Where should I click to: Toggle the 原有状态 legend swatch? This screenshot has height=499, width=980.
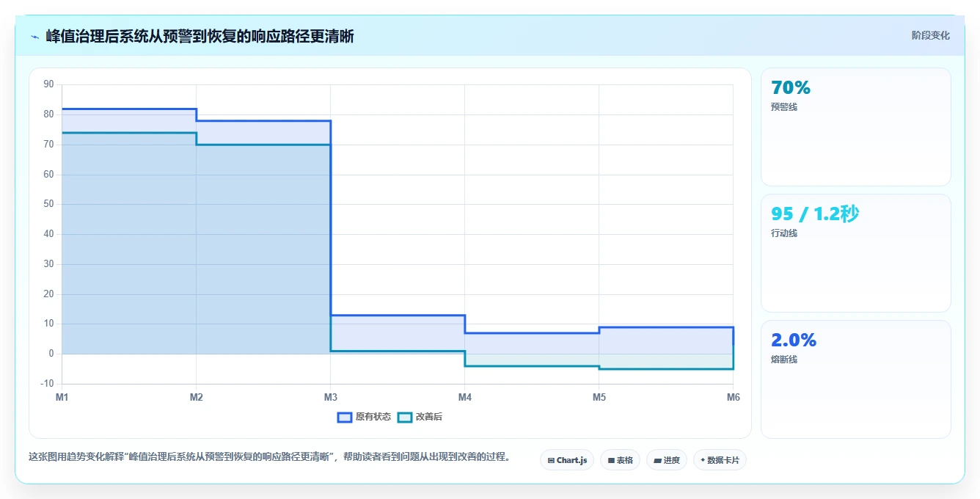coord(345,417)
